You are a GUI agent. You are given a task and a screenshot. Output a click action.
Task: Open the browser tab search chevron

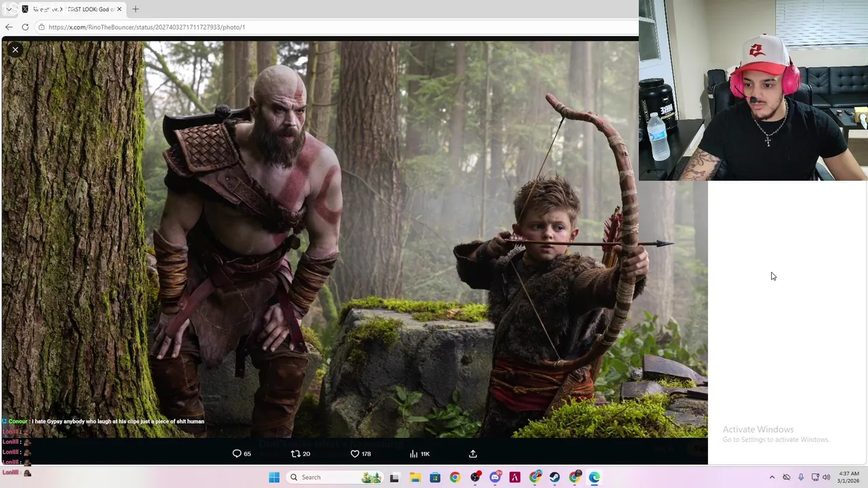click(x=8, y=9)
